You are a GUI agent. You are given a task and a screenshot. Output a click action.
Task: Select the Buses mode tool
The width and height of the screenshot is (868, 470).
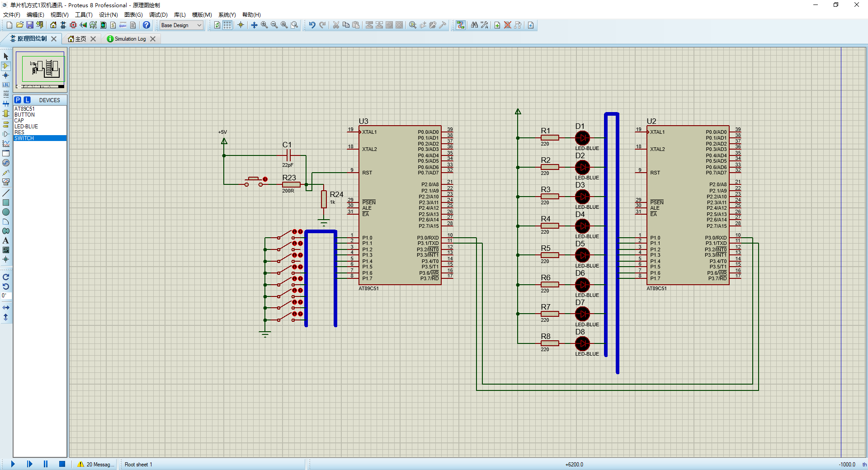pos(6,104)
